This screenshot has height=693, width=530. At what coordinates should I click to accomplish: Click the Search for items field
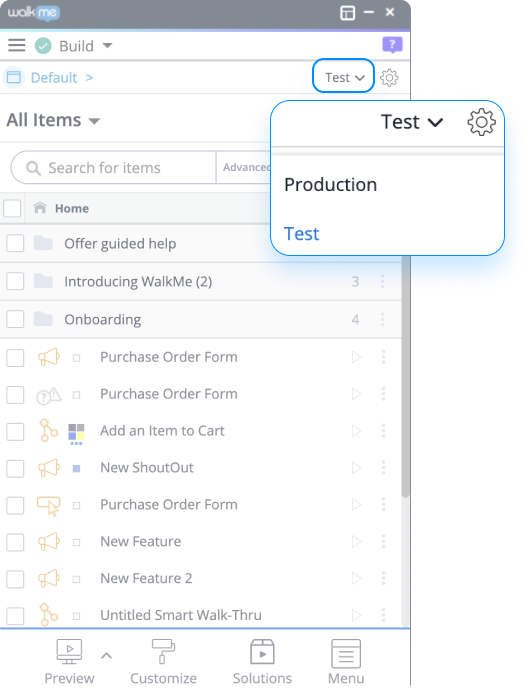[114, 168]
